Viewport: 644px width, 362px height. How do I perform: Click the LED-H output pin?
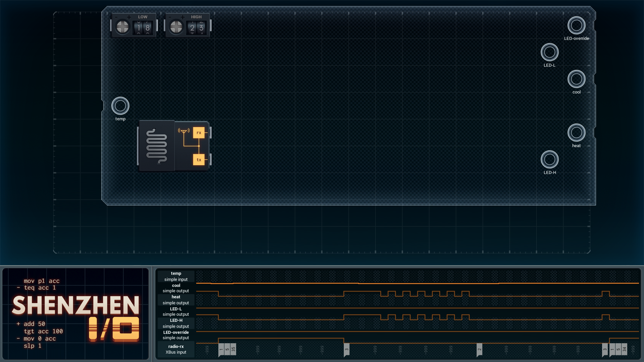point(549,160)
